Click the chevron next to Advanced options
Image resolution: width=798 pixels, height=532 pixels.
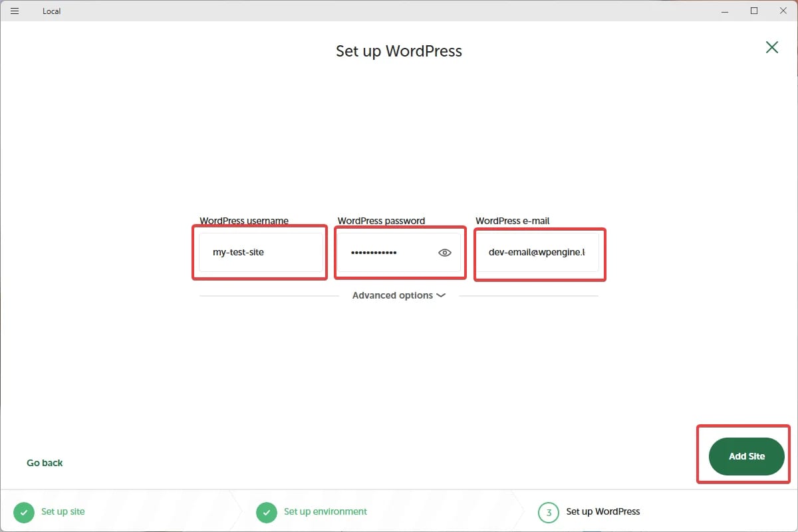440,295
